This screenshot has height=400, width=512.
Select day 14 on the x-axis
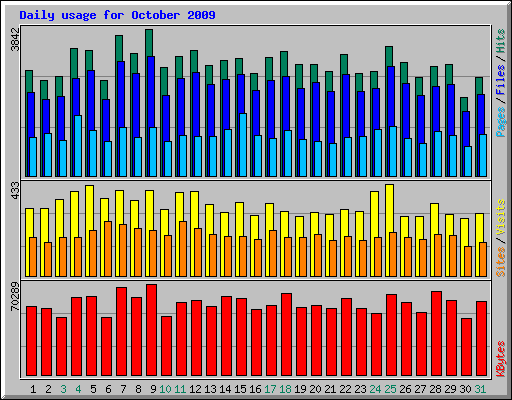225,389
